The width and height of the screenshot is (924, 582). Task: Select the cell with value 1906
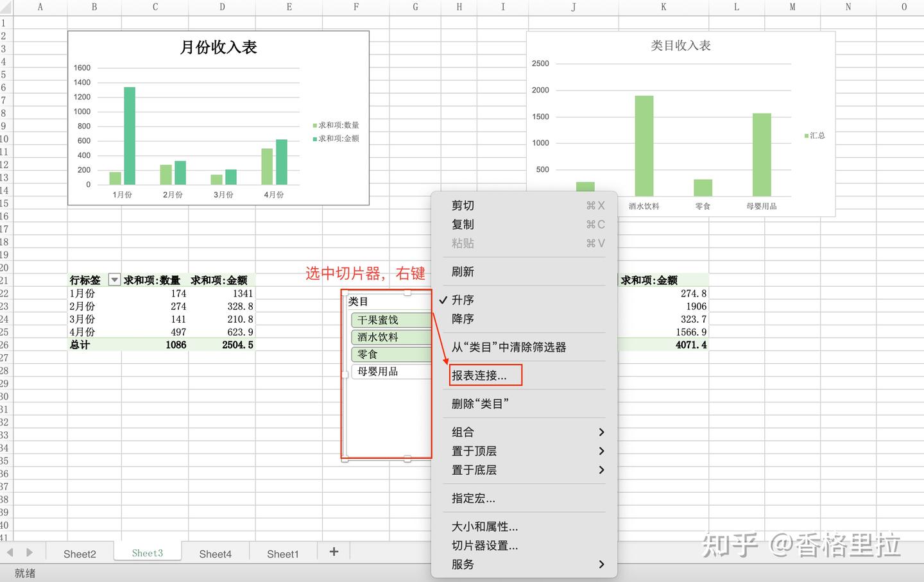coord(663,306)
